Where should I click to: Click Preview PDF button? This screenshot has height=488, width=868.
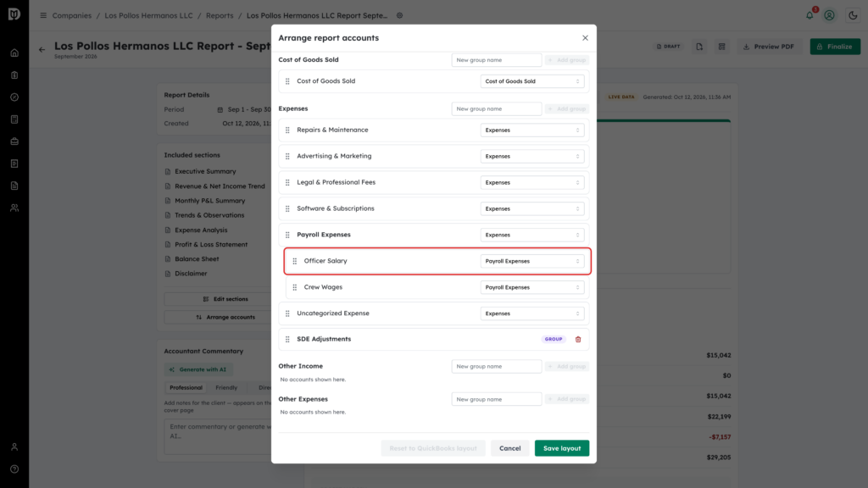point(769,47)
